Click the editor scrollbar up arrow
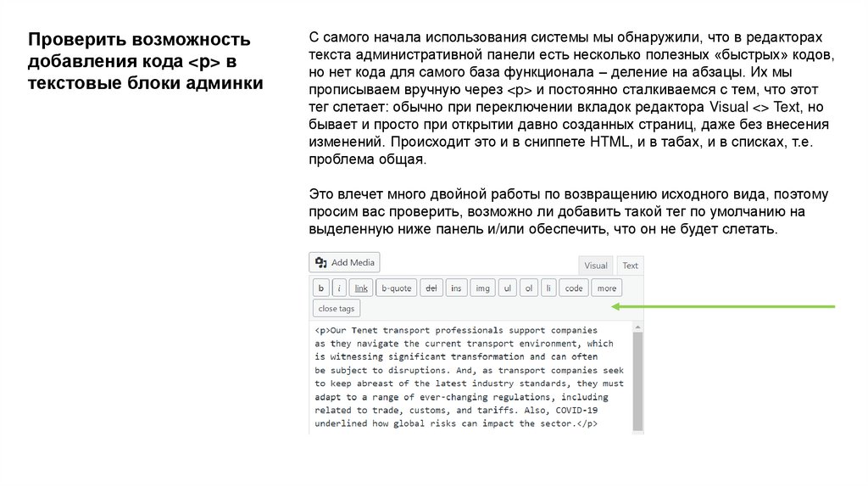The image size is (868, 487). pyautogui.click(x=637, y=327)
